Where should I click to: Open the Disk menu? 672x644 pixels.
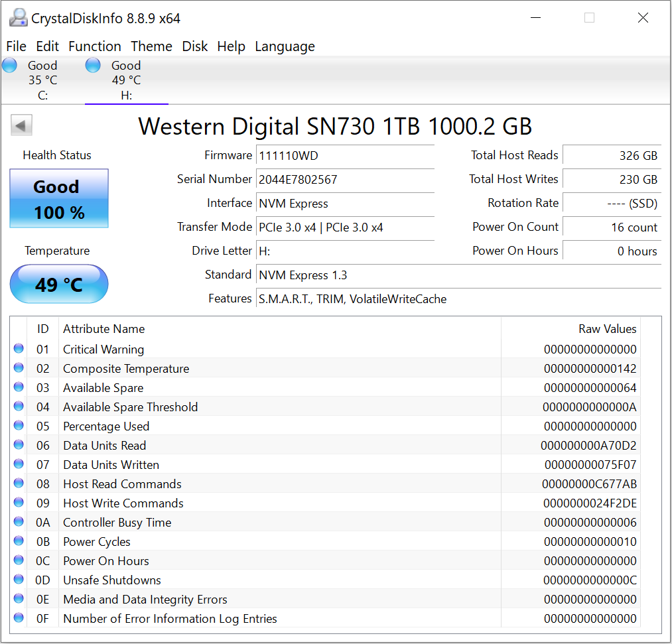(195, 46)
